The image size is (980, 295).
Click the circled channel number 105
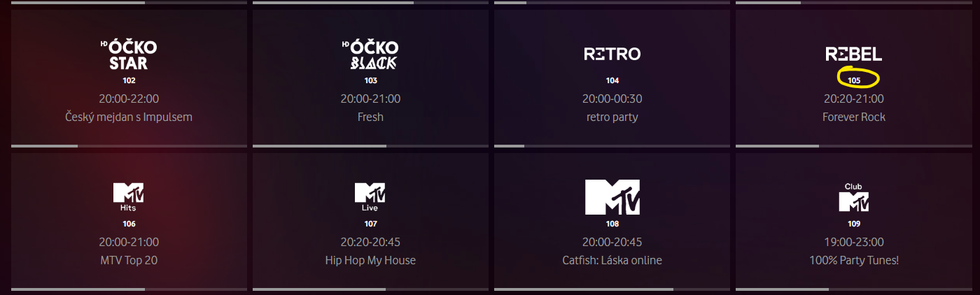click(854, 80)
